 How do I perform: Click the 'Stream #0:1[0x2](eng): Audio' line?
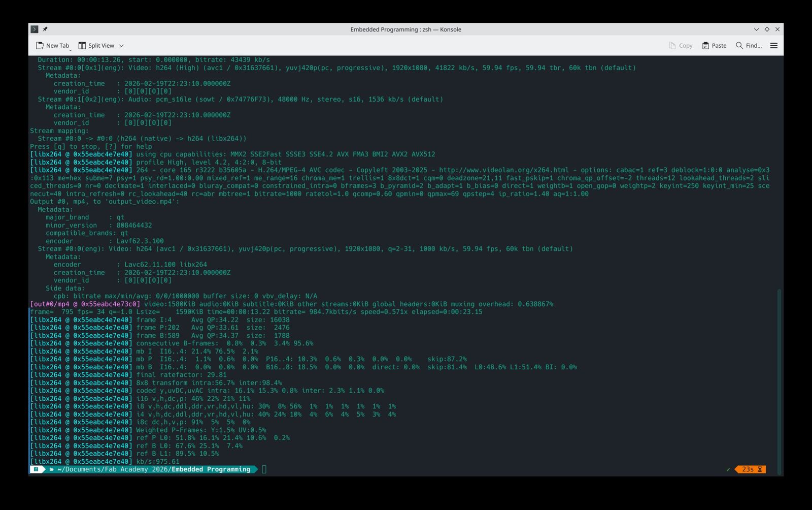pos(241,99)
